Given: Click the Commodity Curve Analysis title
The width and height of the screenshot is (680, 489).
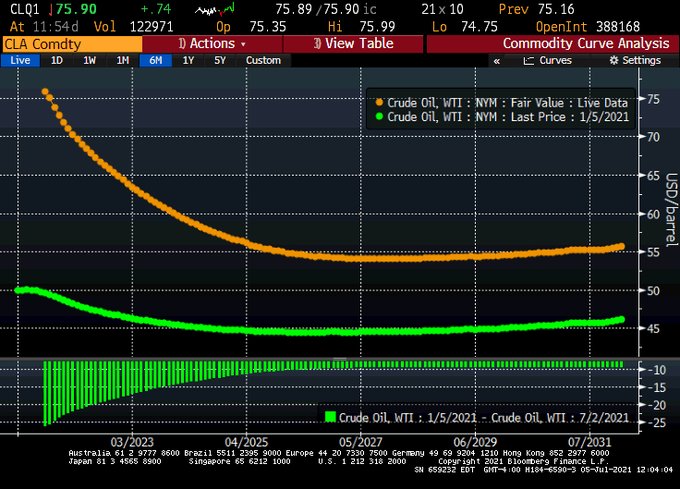Looking at the screenshot, I should (585, 44).
